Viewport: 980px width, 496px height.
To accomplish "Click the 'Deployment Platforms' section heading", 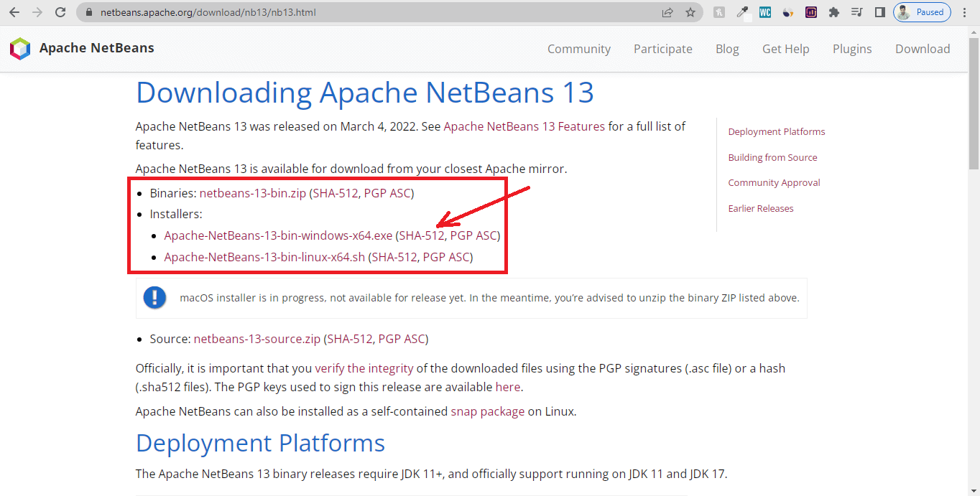I will click(x=260, y=443).
